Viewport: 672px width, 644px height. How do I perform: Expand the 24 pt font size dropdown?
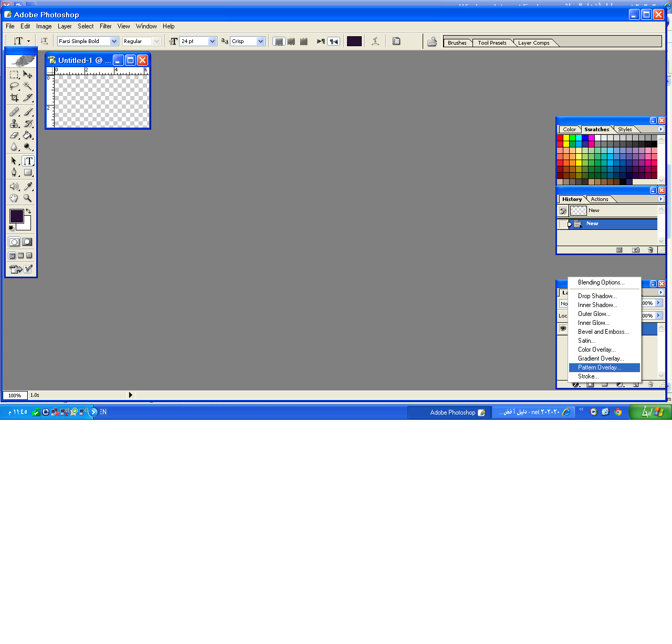click(x=212, y=41)
